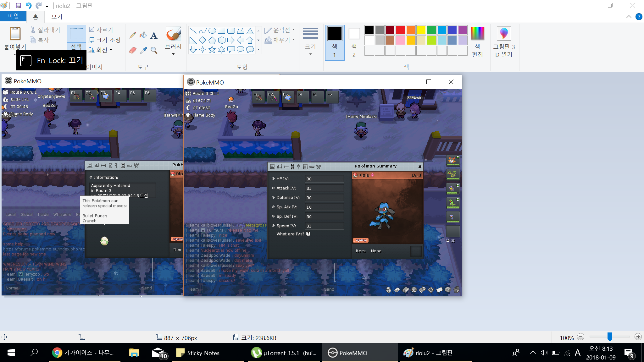Open the File (파일) menu tab

(x=13, y=16)
